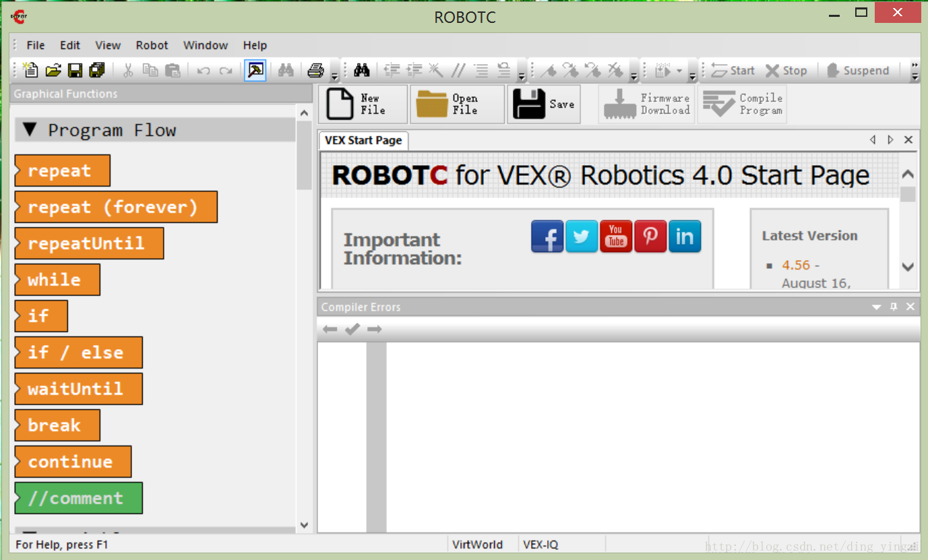Click the Paste clipboard icon
Screen dimensions: 928x560
(x=173, y=70)
